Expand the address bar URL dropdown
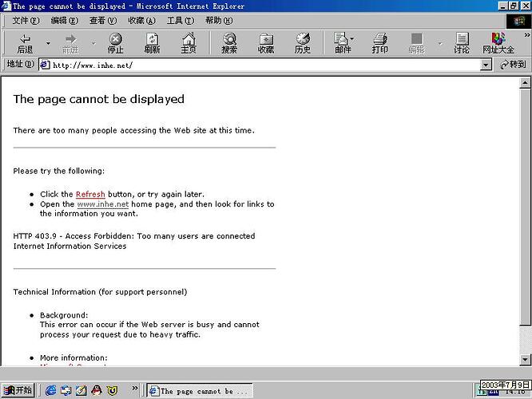This screenshot has height=399, width=532. pos(486,65)
